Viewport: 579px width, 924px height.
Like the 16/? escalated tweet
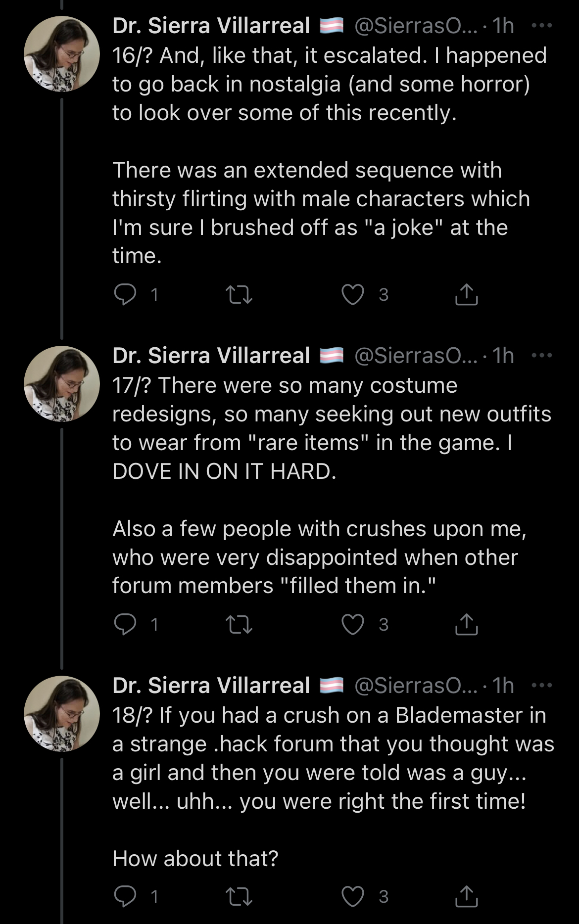click(353, 295)
